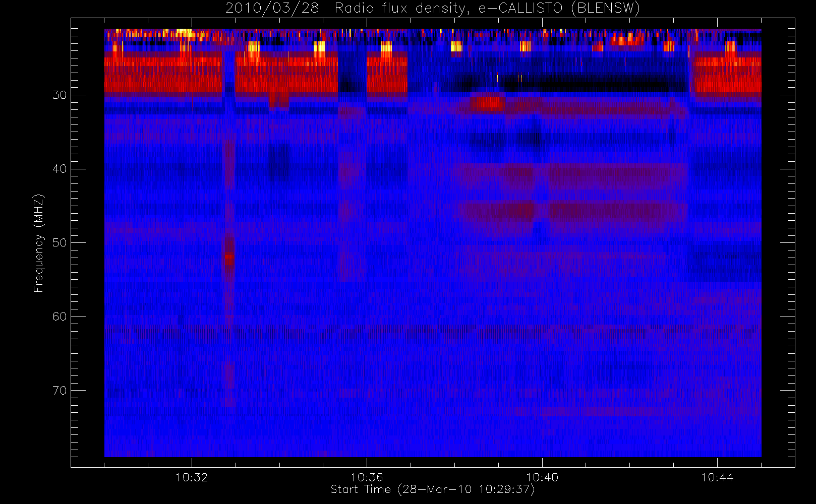Click the 'Frequency (MHz)' y-axis label
Screen dimensions: 816x504
point(38,243)
